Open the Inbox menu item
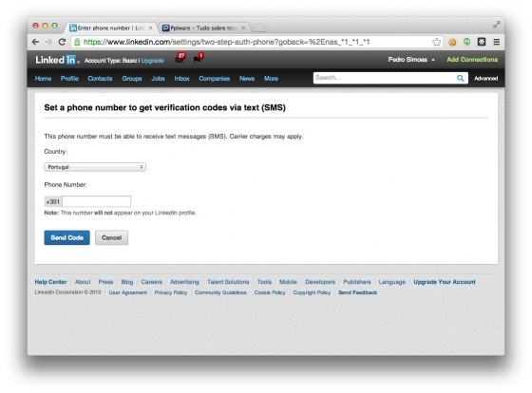The height and width of the screenshot is (393, 532). [x=181, y=79]
